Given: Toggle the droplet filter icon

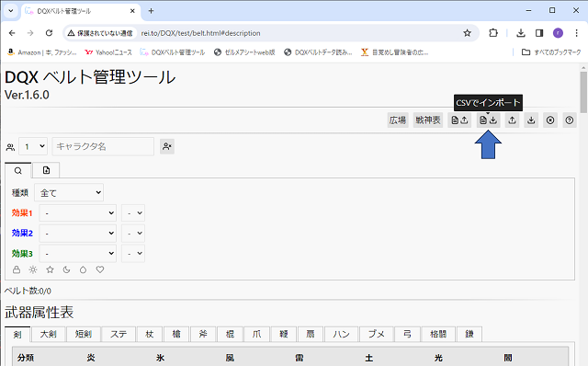Looking at the screenshot, I should click(x=83, y=269).
